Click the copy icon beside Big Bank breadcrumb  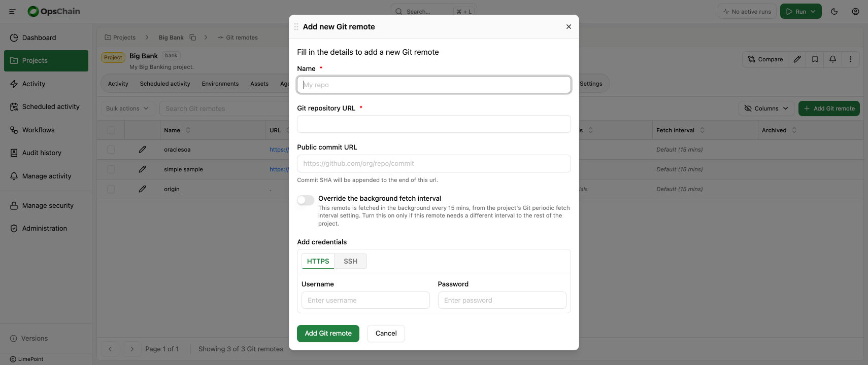tap(193, 38)
